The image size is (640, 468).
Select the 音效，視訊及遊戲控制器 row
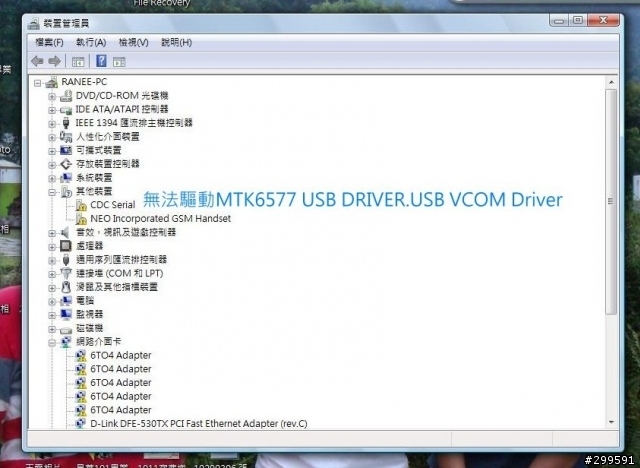(x=126, y=233)
